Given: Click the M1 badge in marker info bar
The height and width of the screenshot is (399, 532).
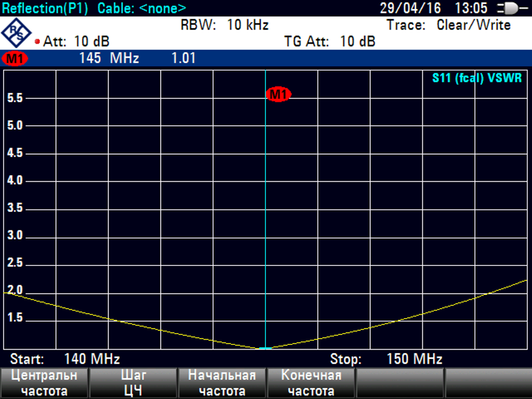Looking at the screenshot, I should click(15, 59).
